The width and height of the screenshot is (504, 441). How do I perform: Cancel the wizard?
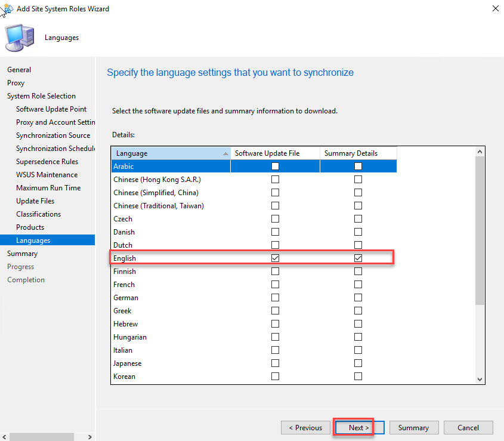(x=468, y=427)
